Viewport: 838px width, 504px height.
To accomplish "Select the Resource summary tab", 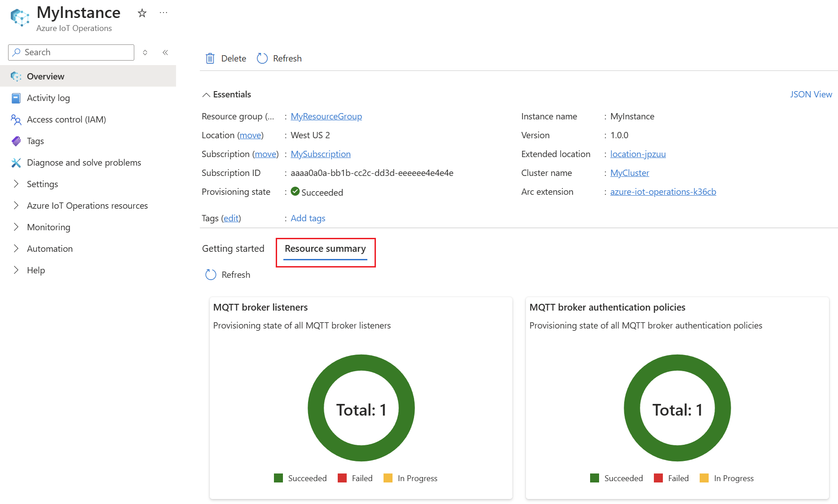I will point(325,249).
